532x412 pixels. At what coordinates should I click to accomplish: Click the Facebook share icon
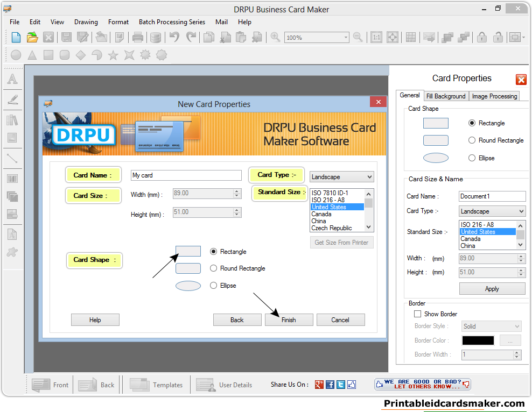pos(330,385)
